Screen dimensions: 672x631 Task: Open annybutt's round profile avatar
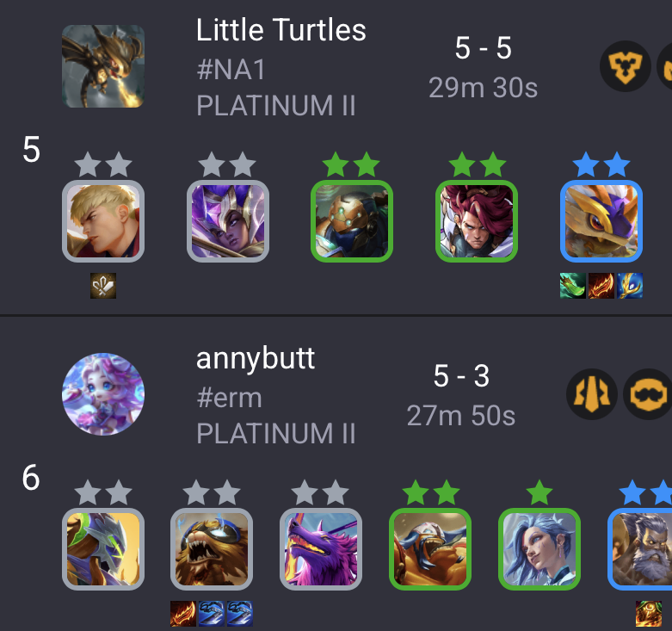pos(103,394)
